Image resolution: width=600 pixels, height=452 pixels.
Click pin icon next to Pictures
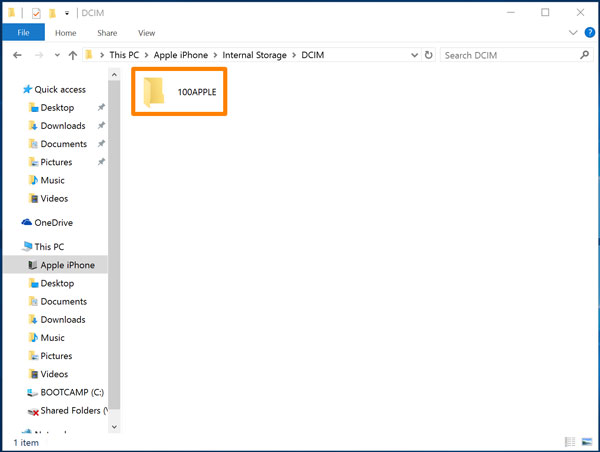101,162
